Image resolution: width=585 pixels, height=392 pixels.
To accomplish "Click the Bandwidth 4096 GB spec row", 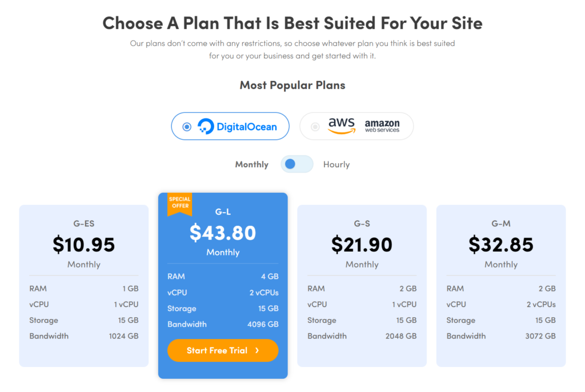I will pyautogui.click(x=223, y=324).
